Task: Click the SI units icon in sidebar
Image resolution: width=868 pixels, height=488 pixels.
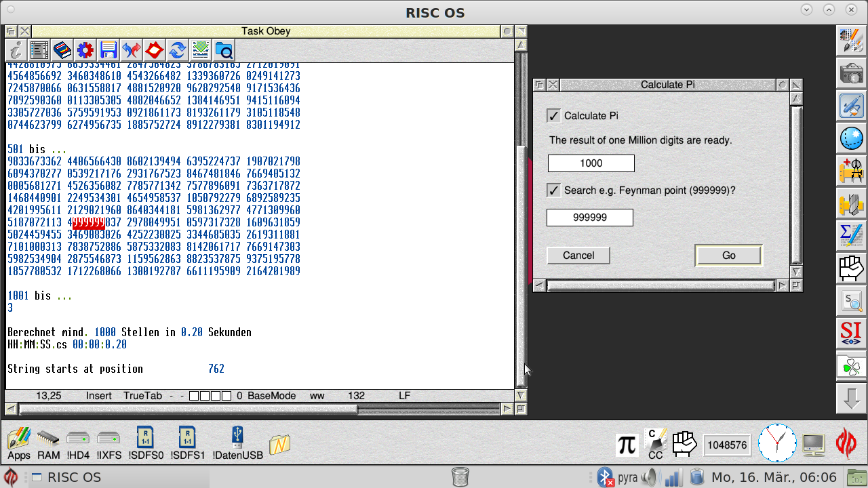Action: coord(851,332)
